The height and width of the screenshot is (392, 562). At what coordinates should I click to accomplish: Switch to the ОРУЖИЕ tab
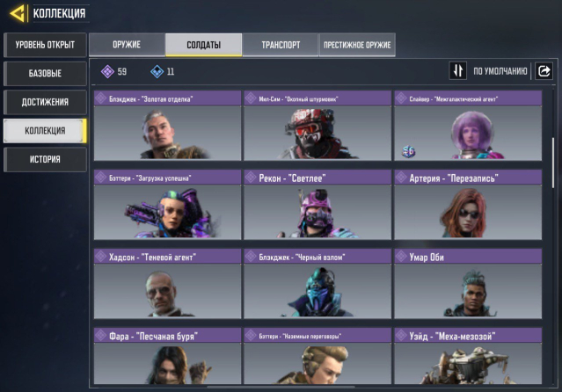click(x=127, y=45)
